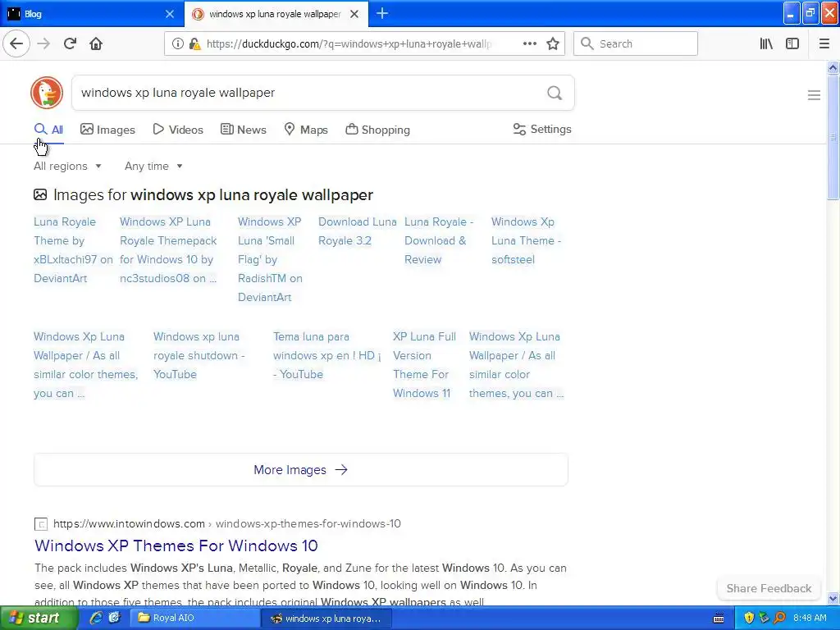Go back with the browser back arrow
The height and width of the screenshot is (630, 840).
pyautogui.click(x=16, y=44)
